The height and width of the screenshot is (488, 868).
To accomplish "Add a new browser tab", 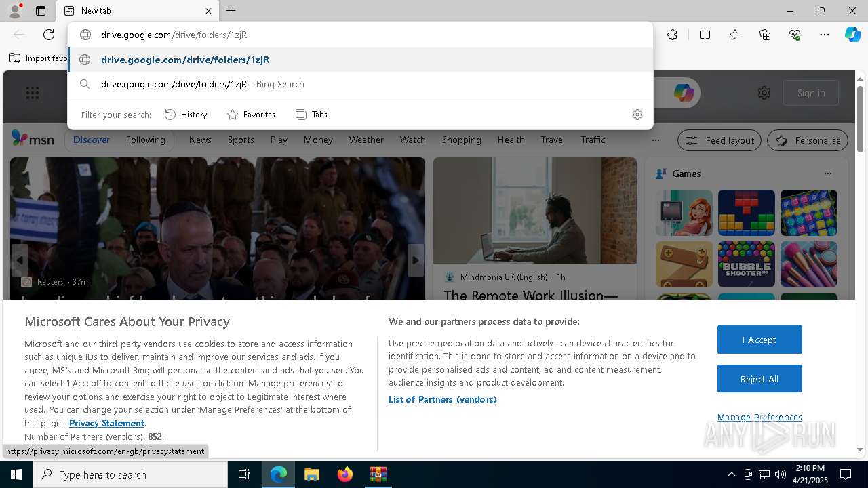I will (x=231, y=11).
